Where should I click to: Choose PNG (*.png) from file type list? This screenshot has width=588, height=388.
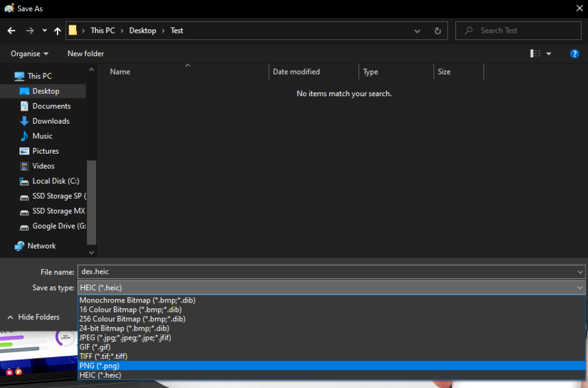(99, 366)
